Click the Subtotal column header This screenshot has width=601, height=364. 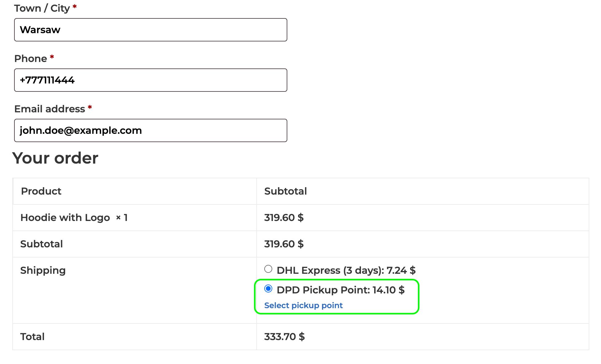(285, 191)
